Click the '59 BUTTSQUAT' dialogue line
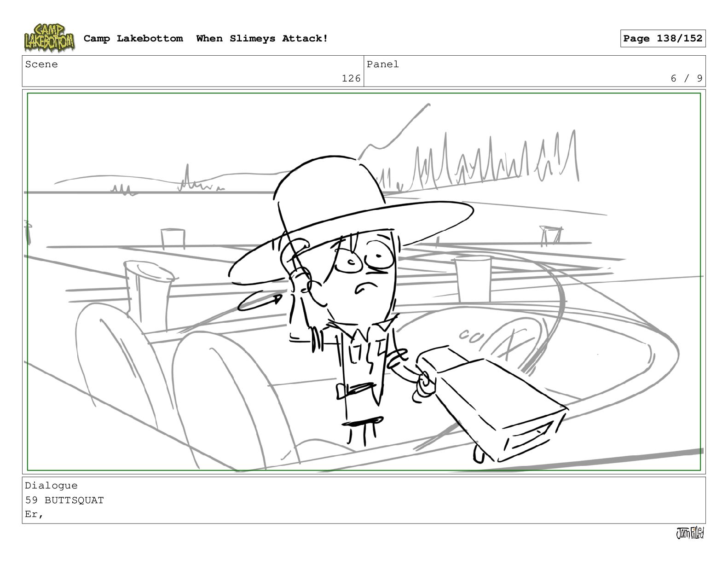This screenshot has width=728, height=564. coord(64,500)
